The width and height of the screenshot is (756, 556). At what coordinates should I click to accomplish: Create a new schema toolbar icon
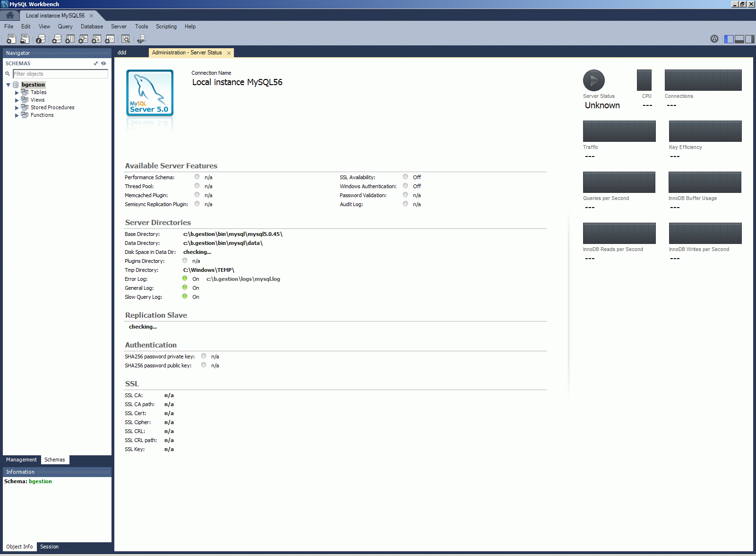pos(57,39)
